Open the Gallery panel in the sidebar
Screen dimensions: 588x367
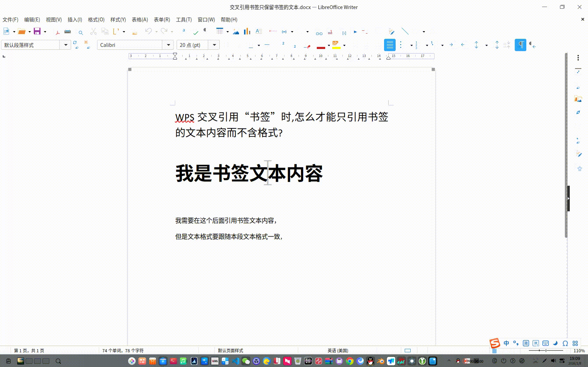(578, 99)
